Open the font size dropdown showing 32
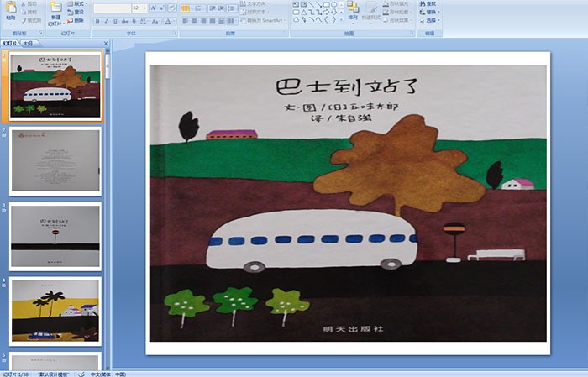 (139, 8)
